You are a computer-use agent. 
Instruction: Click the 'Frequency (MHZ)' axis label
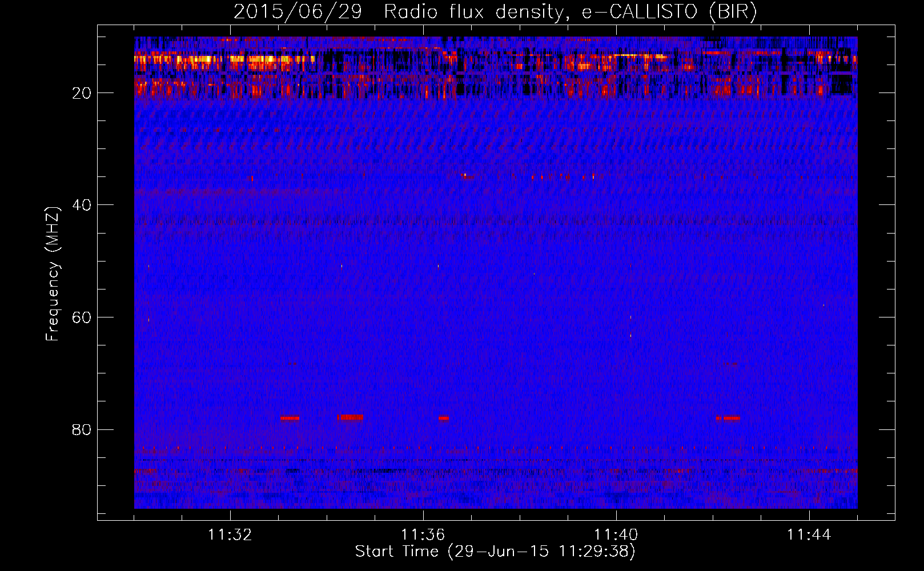point(53,274)
